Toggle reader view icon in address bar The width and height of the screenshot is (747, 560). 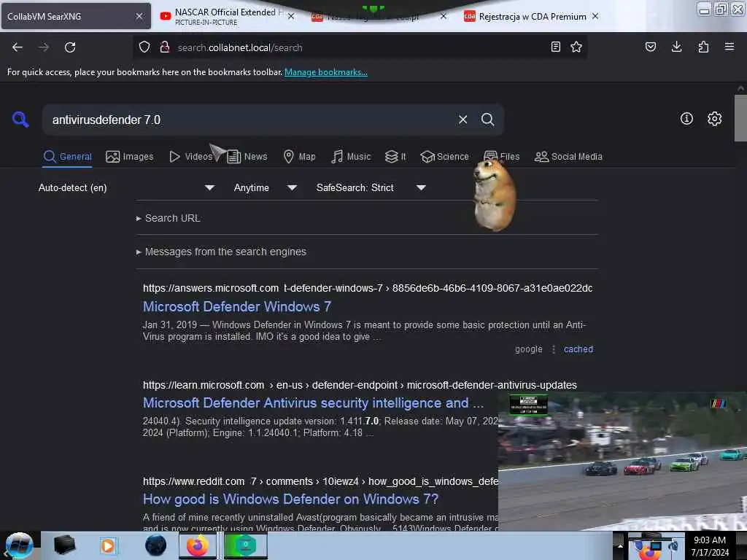[555, 47]
